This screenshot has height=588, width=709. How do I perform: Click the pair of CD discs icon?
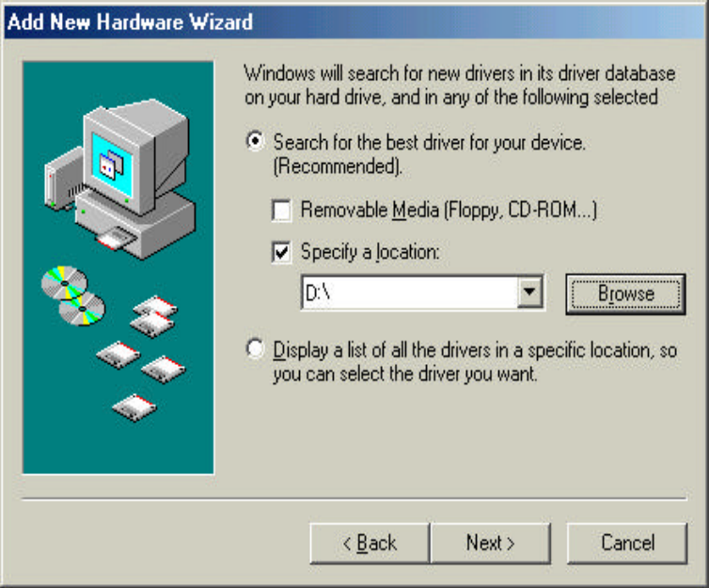(x=73, y=295)
